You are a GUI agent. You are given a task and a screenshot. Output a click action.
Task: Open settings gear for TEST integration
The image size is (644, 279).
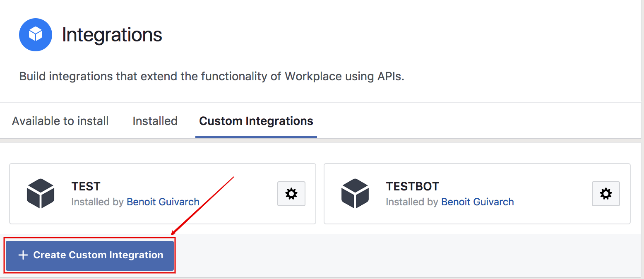click(x=291, y=194)
